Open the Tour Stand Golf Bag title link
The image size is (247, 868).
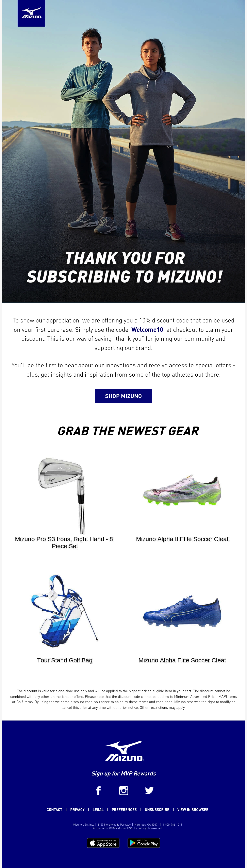coord(65,660)
